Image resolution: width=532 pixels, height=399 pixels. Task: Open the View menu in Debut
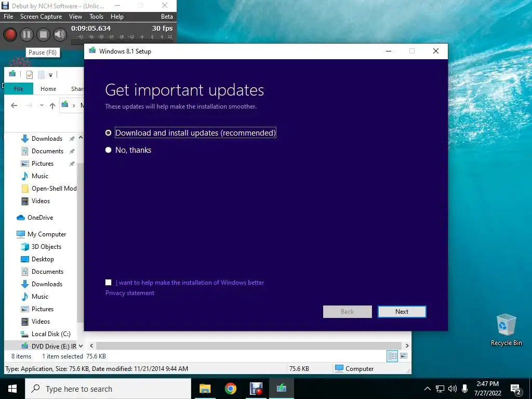75,17
